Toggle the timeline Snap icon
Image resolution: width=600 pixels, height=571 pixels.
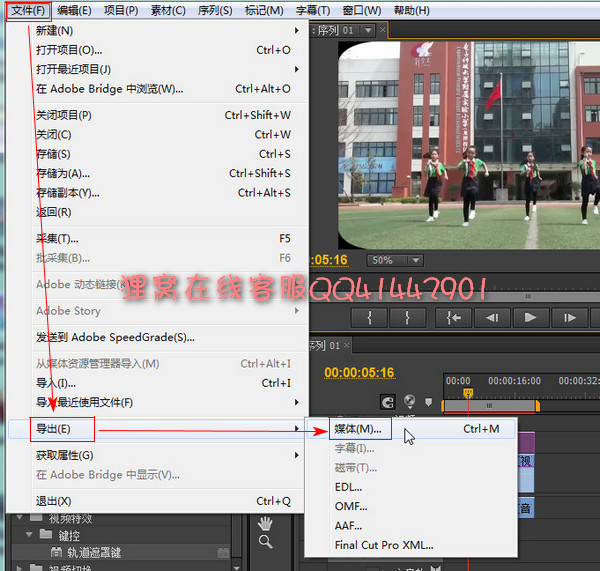point(388,402)
